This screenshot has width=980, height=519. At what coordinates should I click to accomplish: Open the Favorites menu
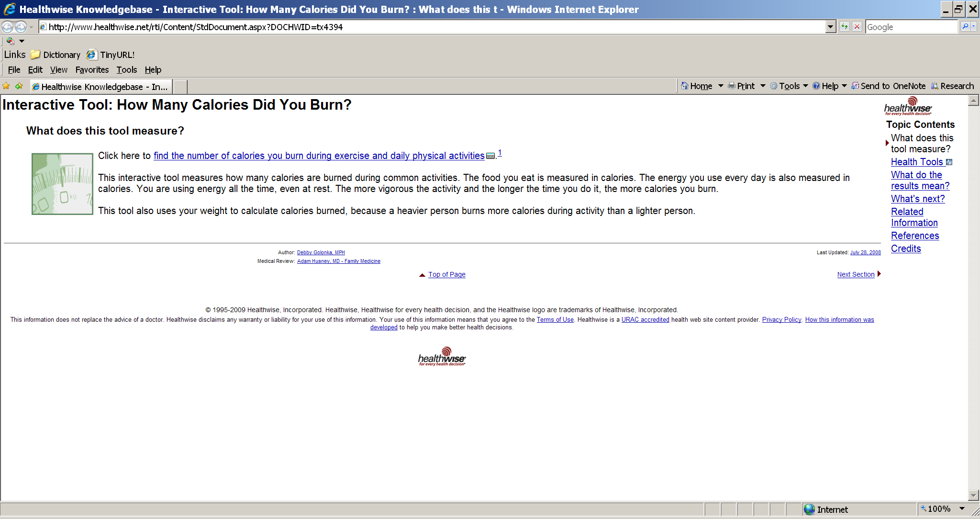click(x=92, y=70)
